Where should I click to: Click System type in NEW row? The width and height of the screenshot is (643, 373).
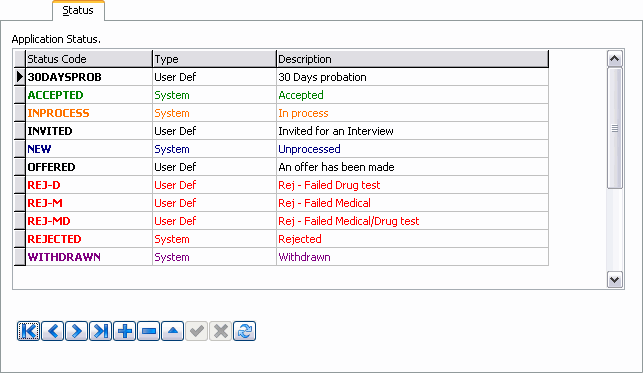click(x=214, y=149)
